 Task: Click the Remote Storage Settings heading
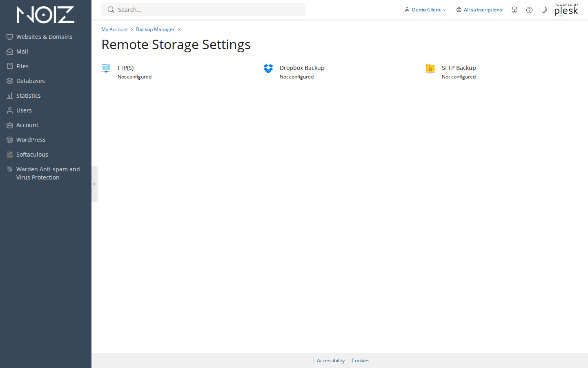[176, 44]
